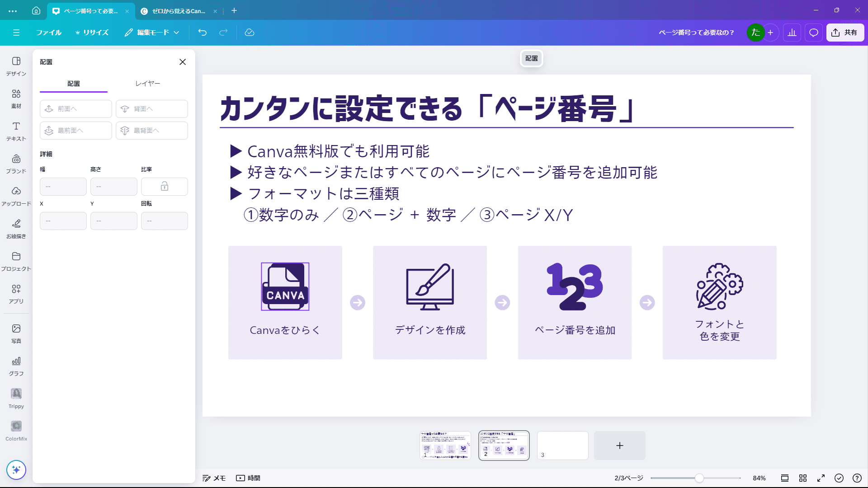This screenshot has height=488, width=868.
Task: Open the アプリ sidebar panel
Action: pyautogui.click(x=16, y=294)
